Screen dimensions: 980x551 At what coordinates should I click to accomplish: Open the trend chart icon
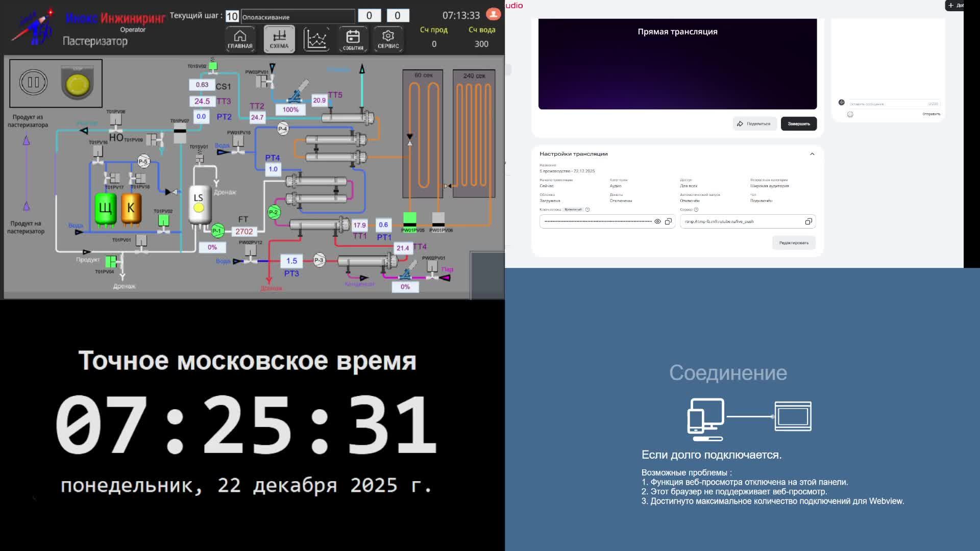(316, 39)
